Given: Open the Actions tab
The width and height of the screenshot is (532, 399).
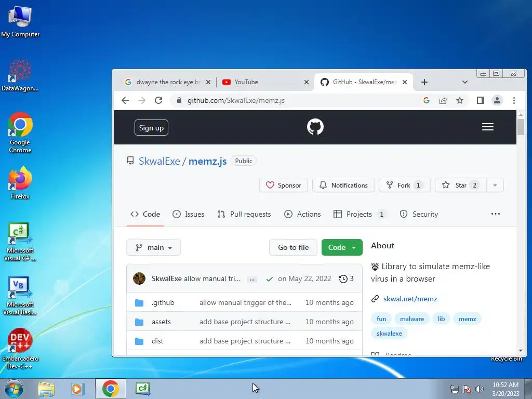Looking at the screenshot, I should (x=303, y=215).
